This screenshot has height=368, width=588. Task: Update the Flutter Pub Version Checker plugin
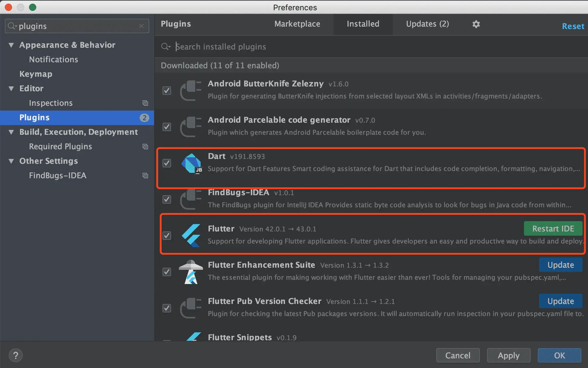click(561, 301)
